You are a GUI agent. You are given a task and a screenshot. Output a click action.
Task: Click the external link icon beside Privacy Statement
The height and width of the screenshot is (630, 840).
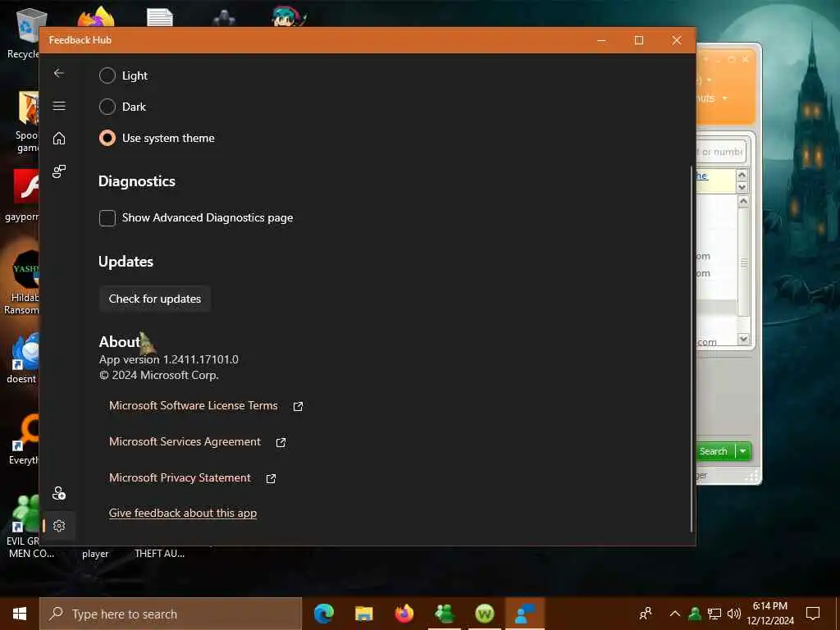pos(271,478)
